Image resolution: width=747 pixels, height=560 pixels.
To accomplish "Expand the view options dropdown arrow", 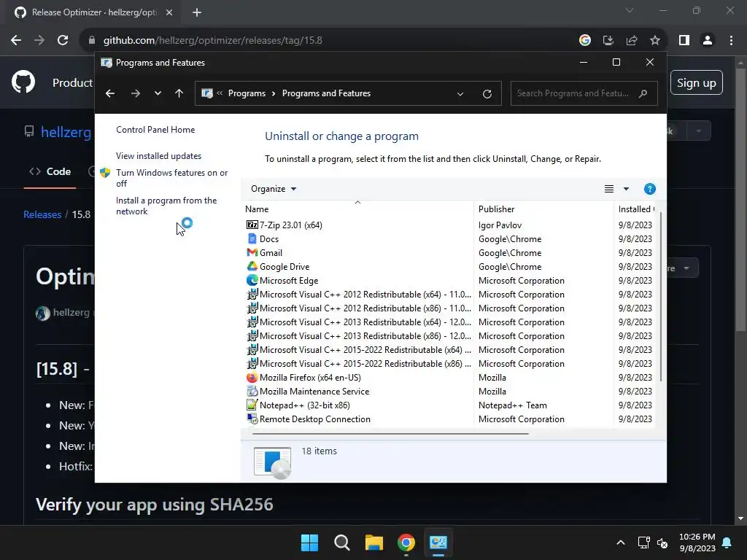I will [x=626, y=189].
